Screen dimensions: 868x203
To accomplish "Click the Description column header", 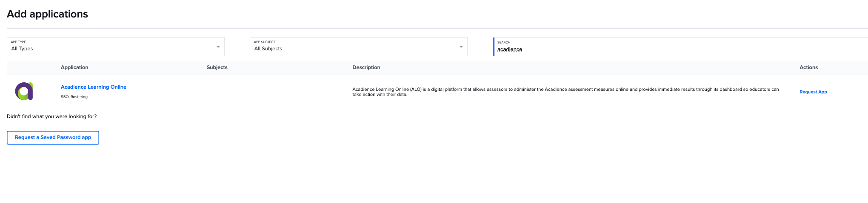I will pyautogui.click(x=366, y=67).
